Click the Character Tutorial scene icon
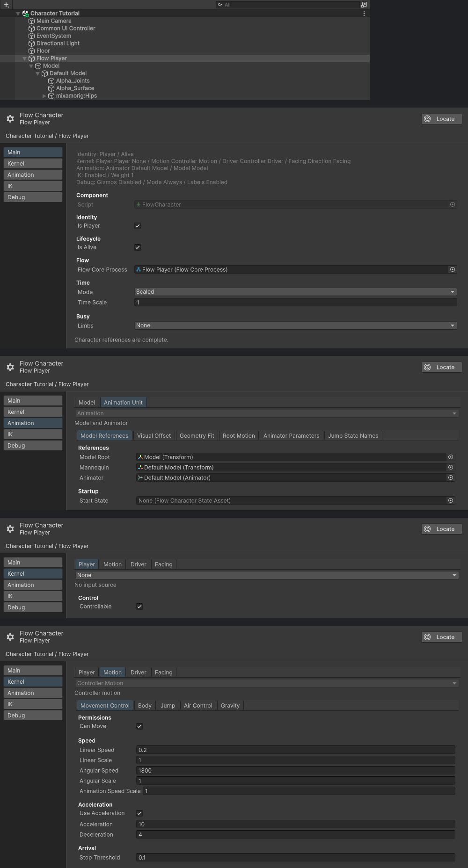The width and height of the screenshot is (468, 868). pyautogui.click(x=26, y=14)
